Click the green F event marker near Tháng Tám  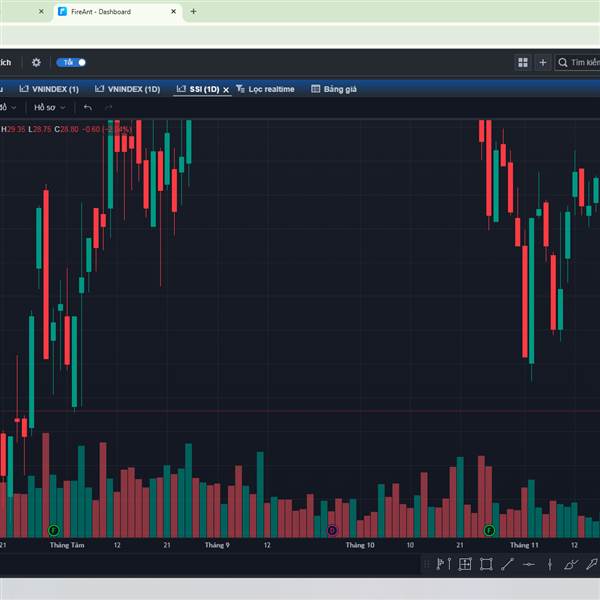[54, 530]
